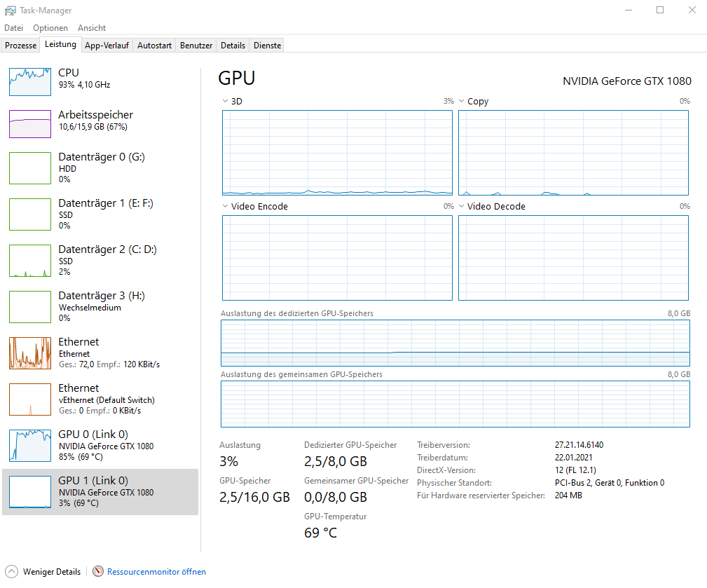Select the Datenträger 0 (G:) thumbnail
Image resolution: width=707 pixels, height=588 pixels.
click(29, 168)
